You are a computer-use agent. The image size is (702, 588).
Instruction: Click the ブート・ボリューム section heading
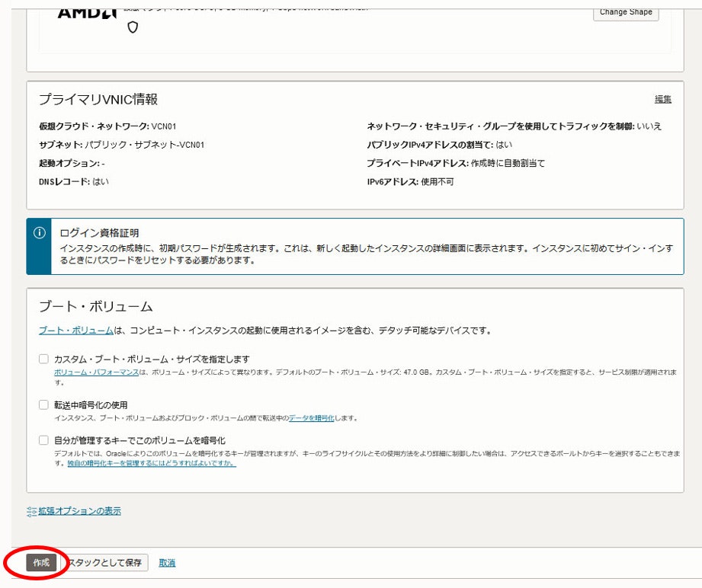click(x=96, y=306)
